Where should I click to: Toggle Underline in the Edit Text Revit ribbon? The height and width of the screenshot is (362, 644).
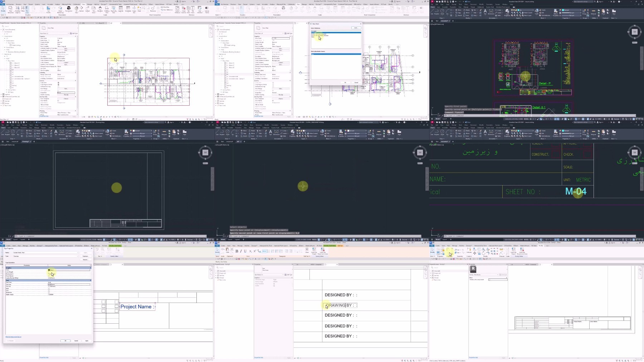click(245, 251)
